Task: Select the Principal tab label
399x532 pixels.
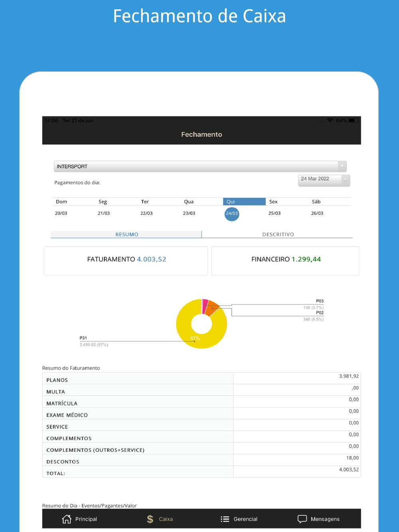Action: pyautogui.click(x=86, y=519)
